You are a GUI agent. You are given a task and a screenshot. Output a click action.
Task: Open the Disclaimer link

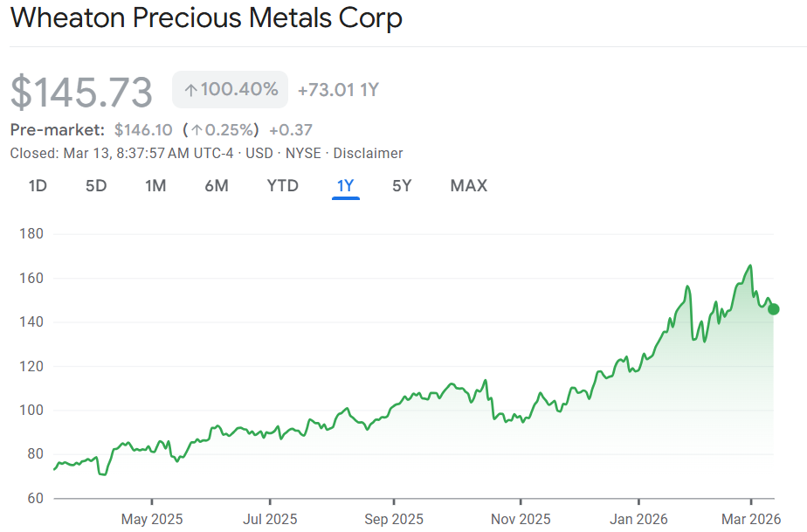tap(368, 153)
